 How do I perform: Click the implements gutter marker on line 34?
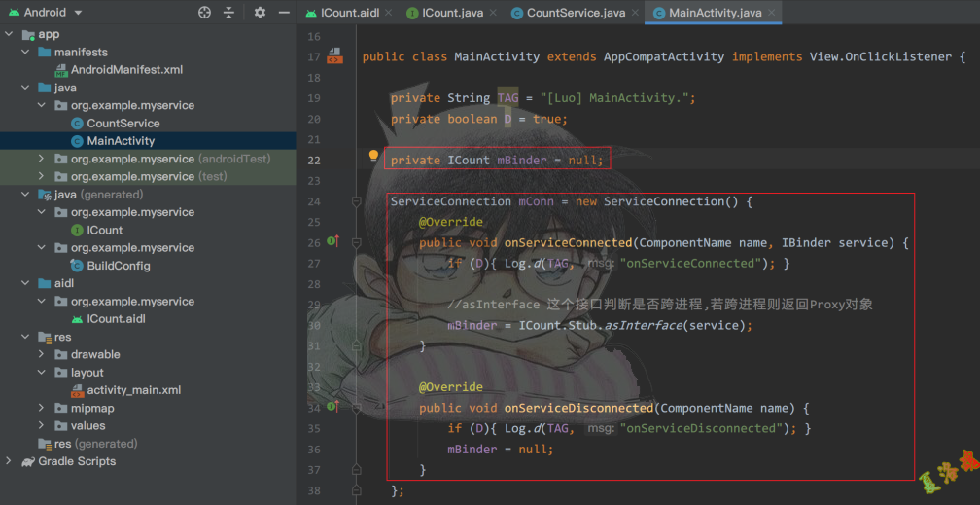click(332, 407)
